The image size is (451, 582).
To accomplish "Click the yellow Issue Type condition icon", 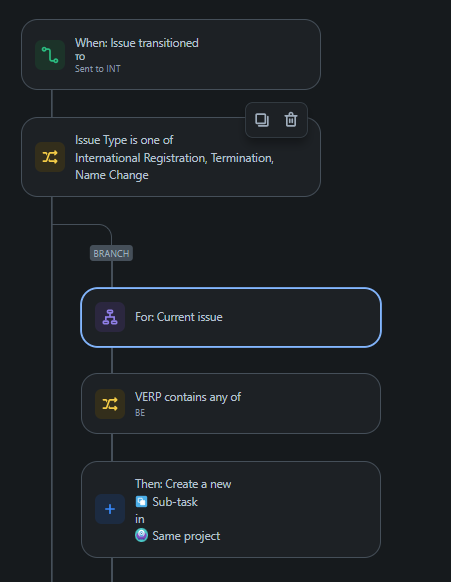I will point(50,157).
